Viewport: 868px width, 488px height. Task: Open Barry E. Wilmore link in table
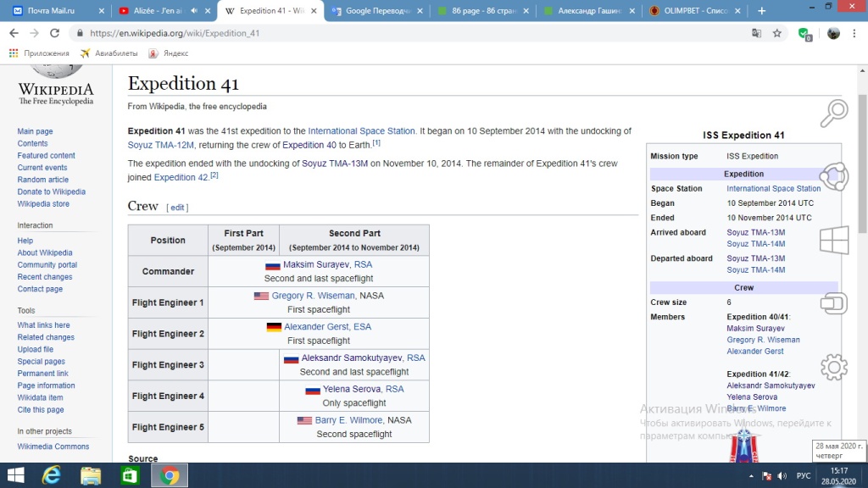[348, 420]
